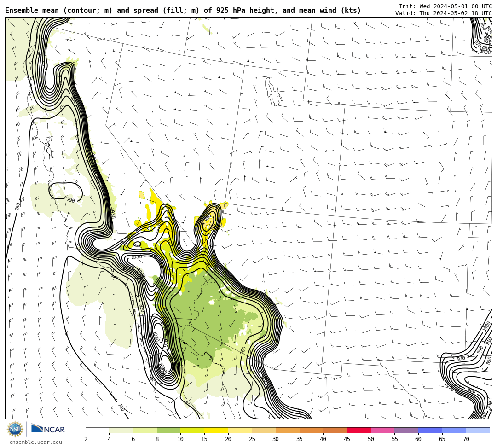Click the color bar tick label 45
Screen dimensions: 497x448
(x=347, y=439)
